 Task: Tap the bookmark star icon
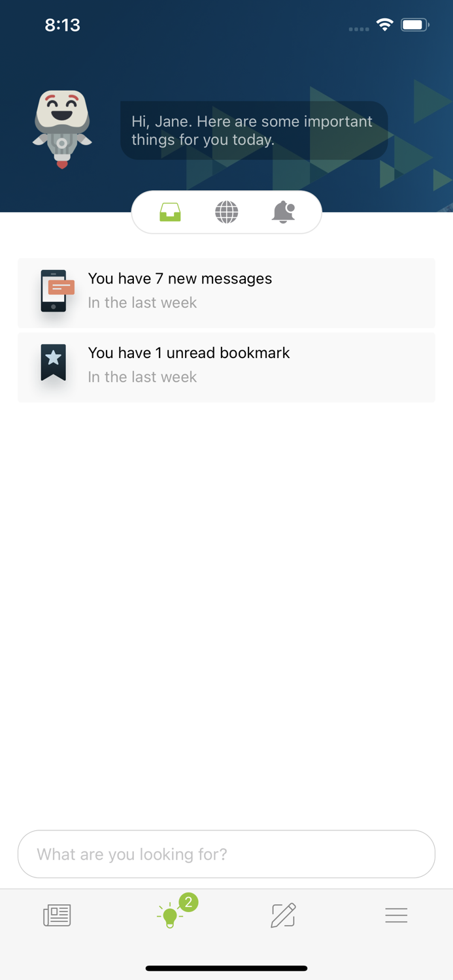pos(54,363)
